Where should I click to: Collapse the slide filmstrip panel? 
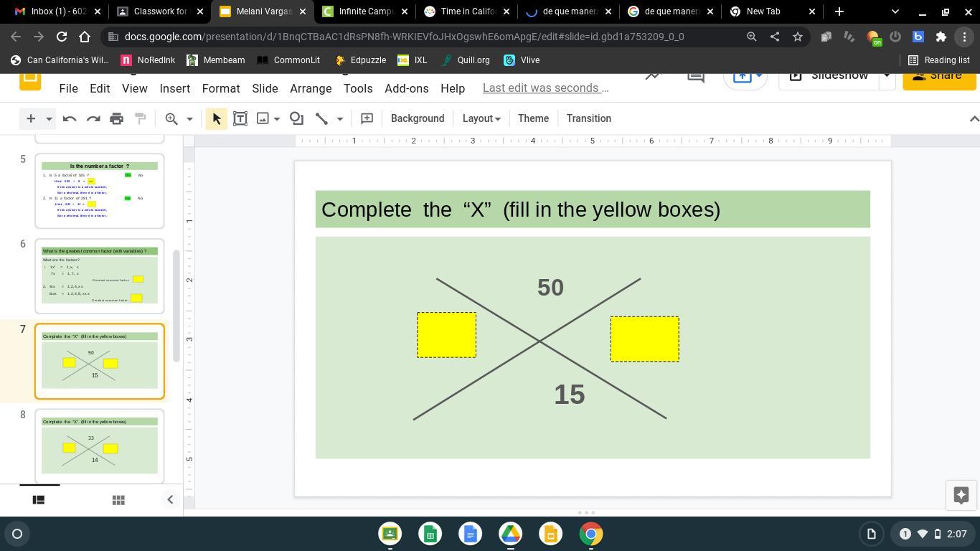(x=170, y=500)
